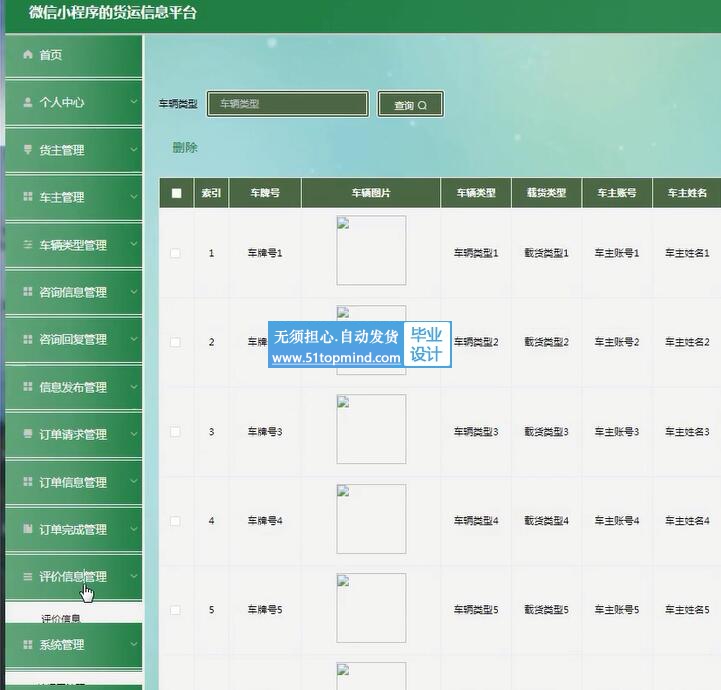Click the 车辆图片 column header
The width and height of the screenshot is (721, 690).
371,193
